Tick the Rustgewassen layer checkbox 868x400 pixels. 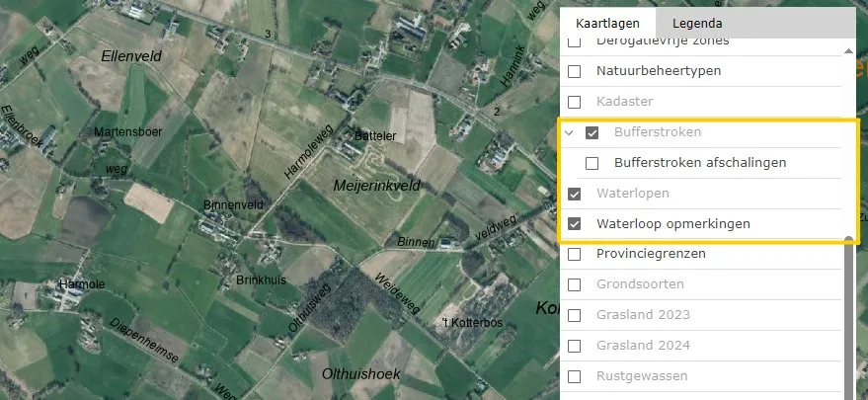[x=575, y=376]
